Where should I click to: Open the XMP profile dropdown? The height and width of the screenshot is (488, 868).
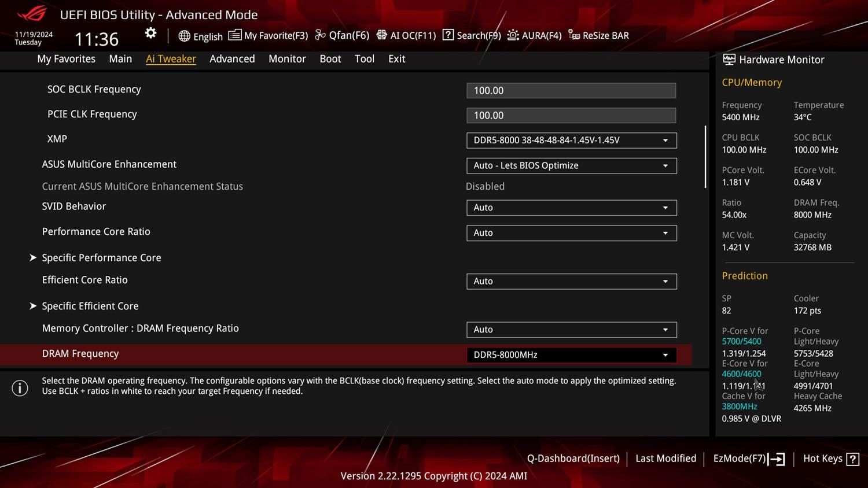pos(572,141)
